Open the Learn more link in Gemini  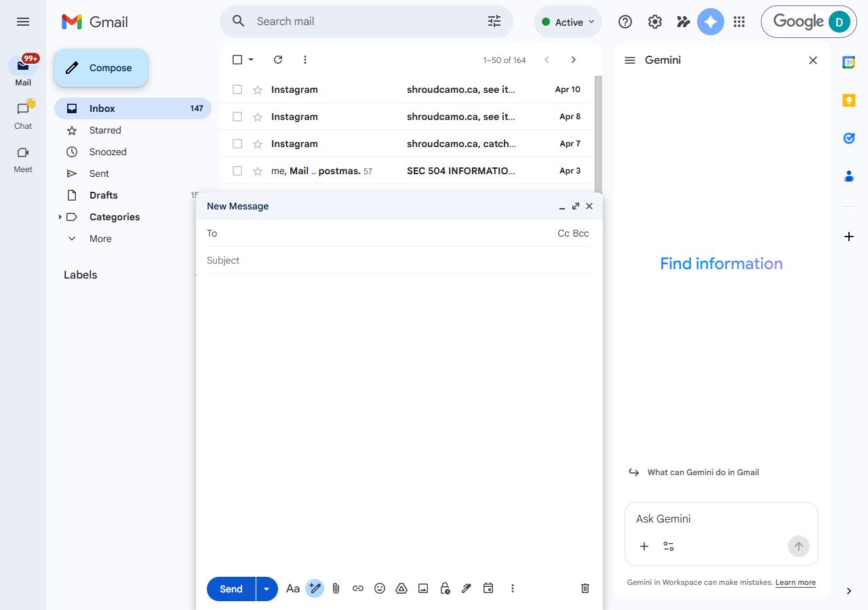pos(795,582)
